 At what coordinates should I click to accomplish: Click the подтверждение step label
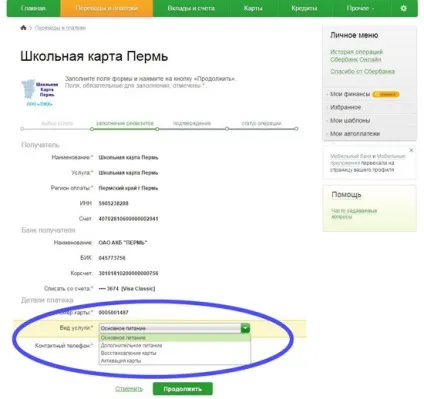192,123
